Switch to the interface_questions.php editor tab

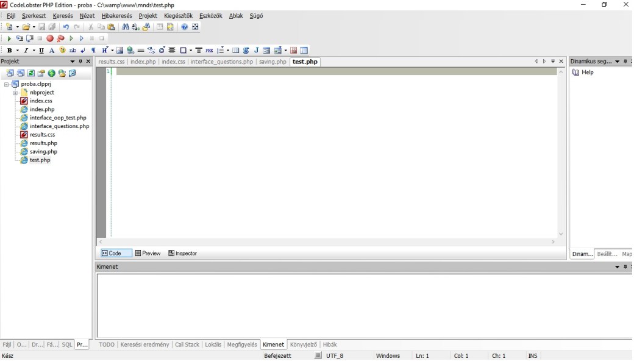(x=221, y=62)
